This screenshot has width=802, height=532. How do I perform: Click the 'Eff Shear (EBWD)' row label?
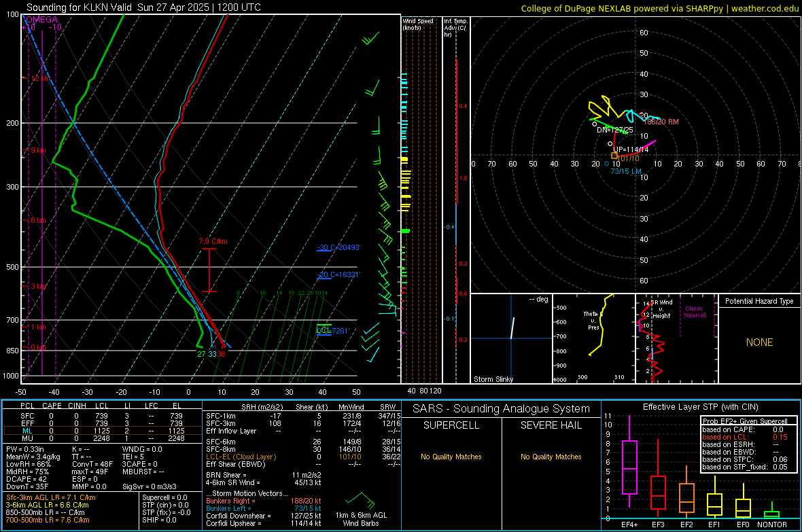click(236, 465)
